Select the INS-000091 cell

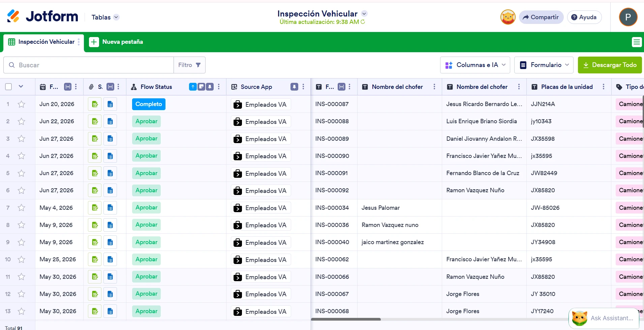pos(334,173)
